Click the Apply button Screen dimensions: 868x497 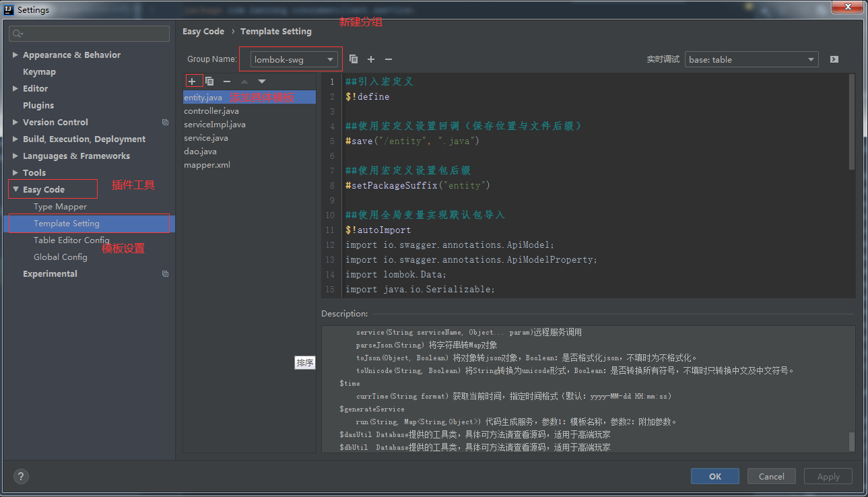pyautogui.click(x=828, y=476)
